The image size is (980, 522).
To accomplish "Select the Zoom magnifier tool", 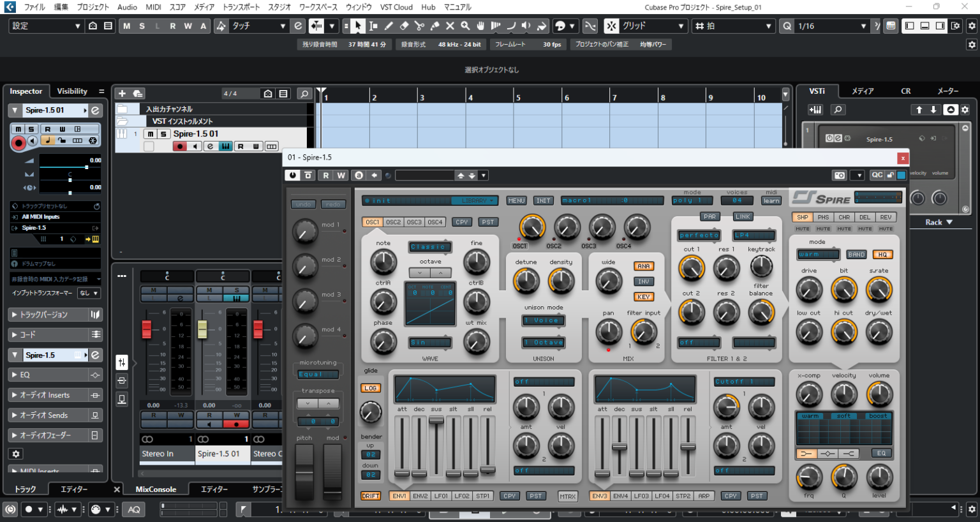I will coord(465,26).
